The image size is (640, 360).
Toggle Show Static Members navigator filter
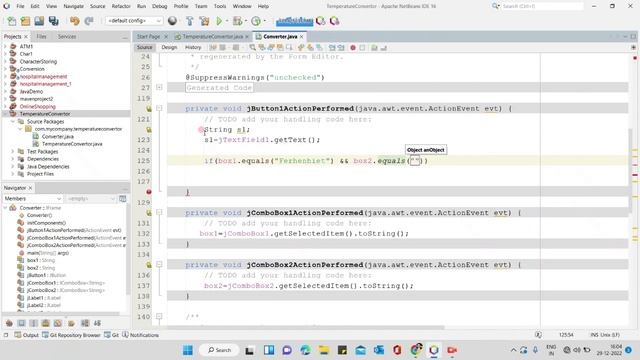[34, 323]
